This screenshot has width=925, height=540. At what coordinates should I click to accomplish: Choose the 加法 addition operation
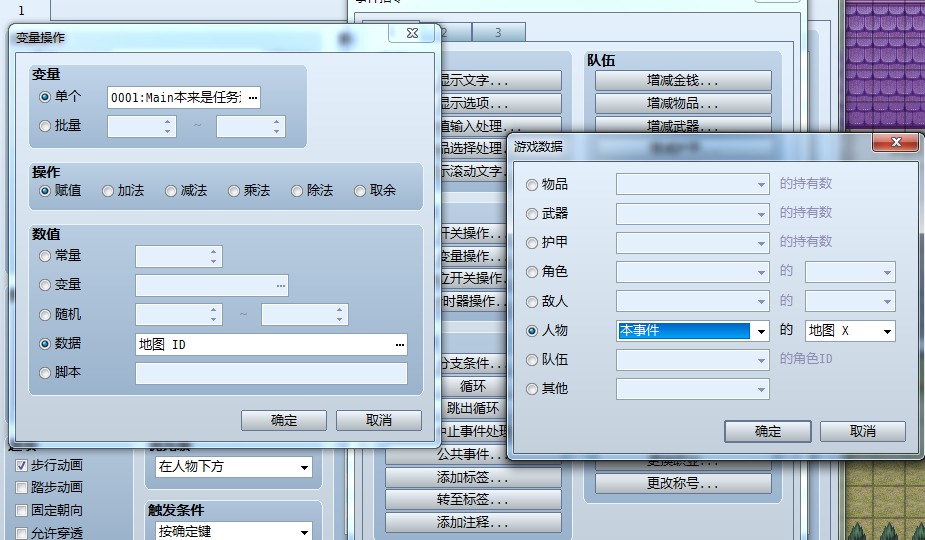[x=108, y=191]
